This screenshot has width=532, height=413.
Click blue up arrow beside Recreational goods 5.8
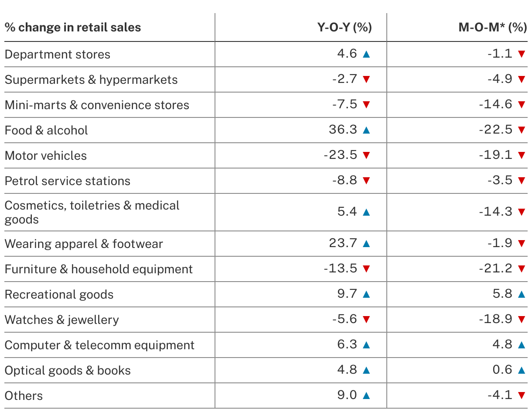pyautogui.click(x=521, y=294)
